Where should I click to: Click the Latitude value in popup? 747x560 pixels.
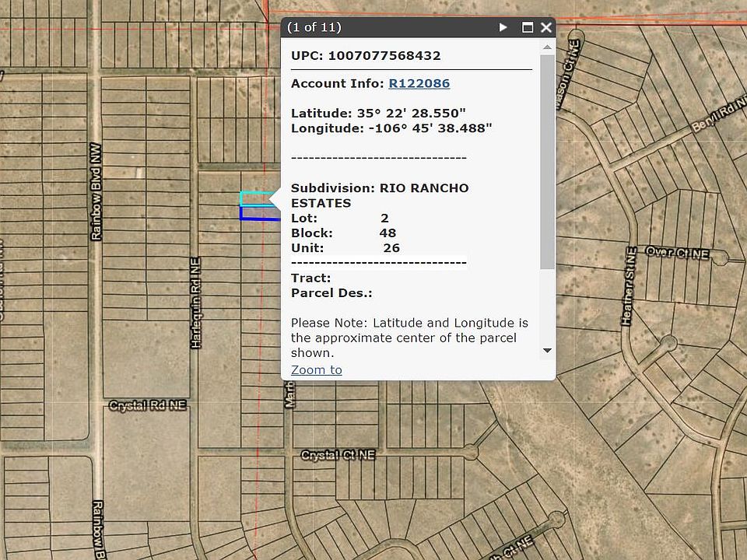click(x=416, y=113)
